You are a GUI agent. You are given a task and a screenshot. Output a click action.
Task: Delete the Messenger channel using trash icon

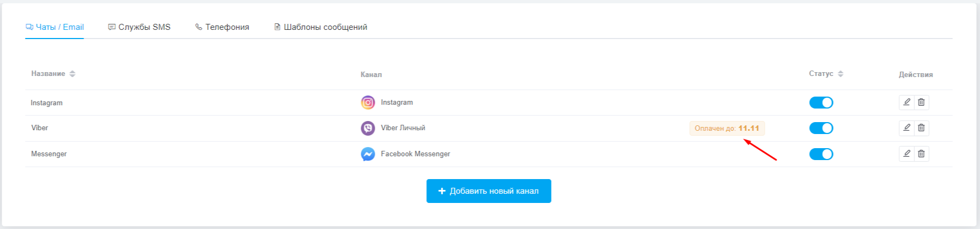click(x=921, y=154)
